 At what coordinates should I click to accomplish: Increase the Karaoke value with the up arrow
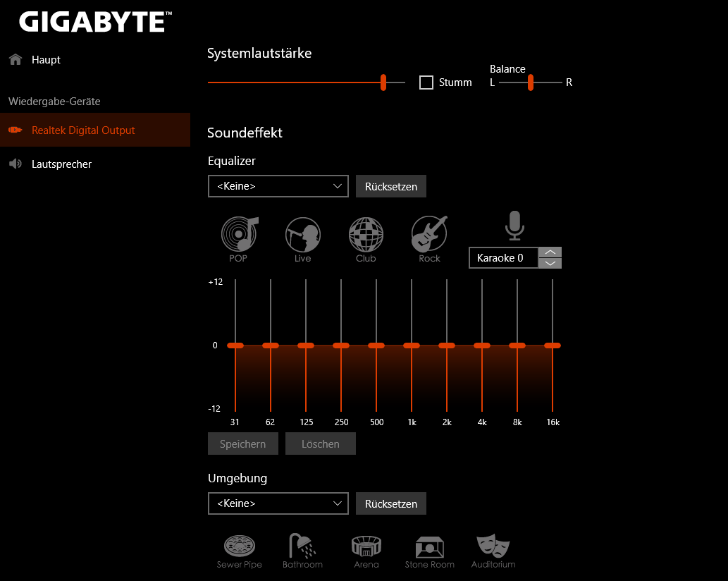click(550, 252)
